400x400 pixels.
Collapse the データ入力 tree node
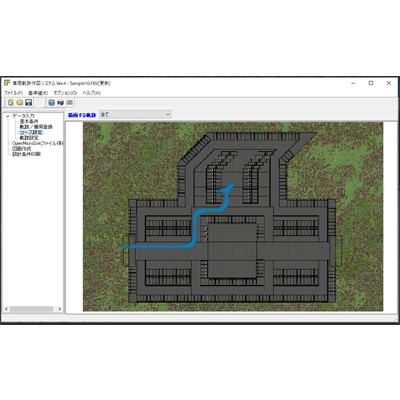[x=8, y=116]
